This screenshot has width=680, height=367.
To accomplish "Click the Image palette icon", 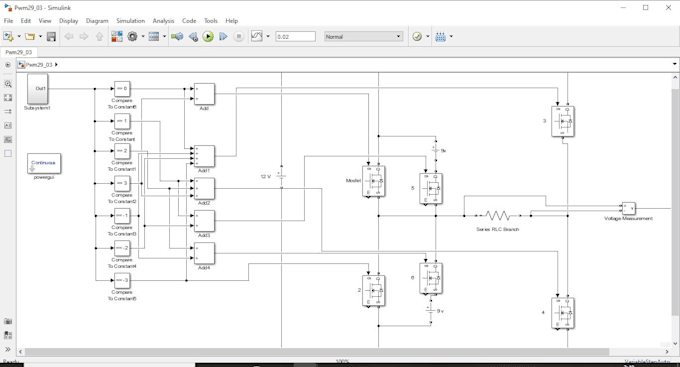I will tap(8, 139).
